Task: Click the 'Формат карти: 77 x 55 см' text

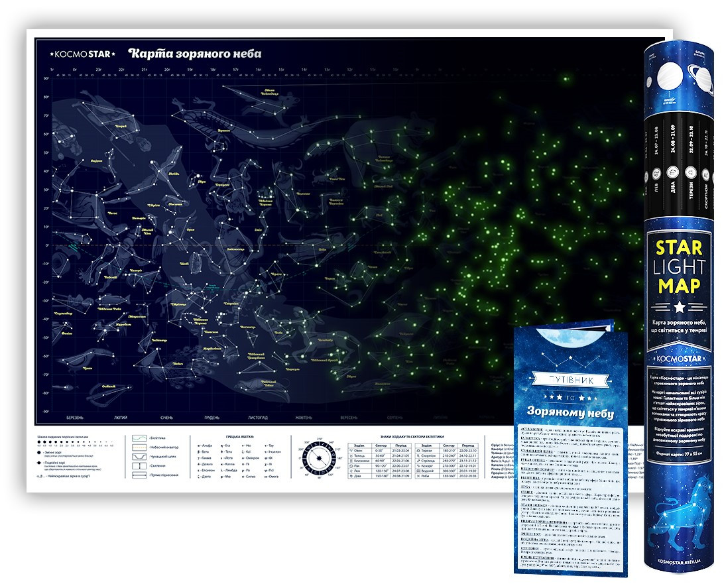Action: coord(679,453)
